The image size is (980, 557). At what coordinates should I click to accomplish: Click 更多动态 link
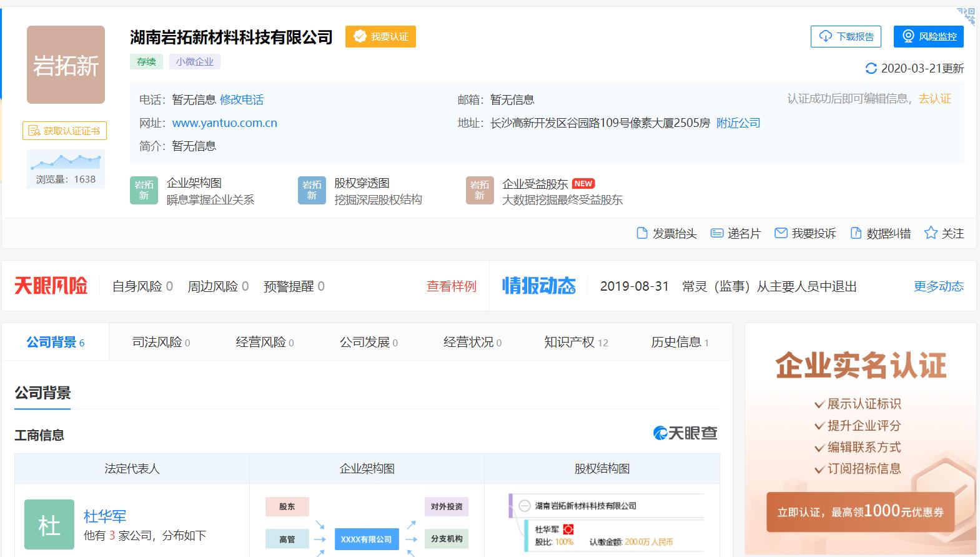point(939,286)
